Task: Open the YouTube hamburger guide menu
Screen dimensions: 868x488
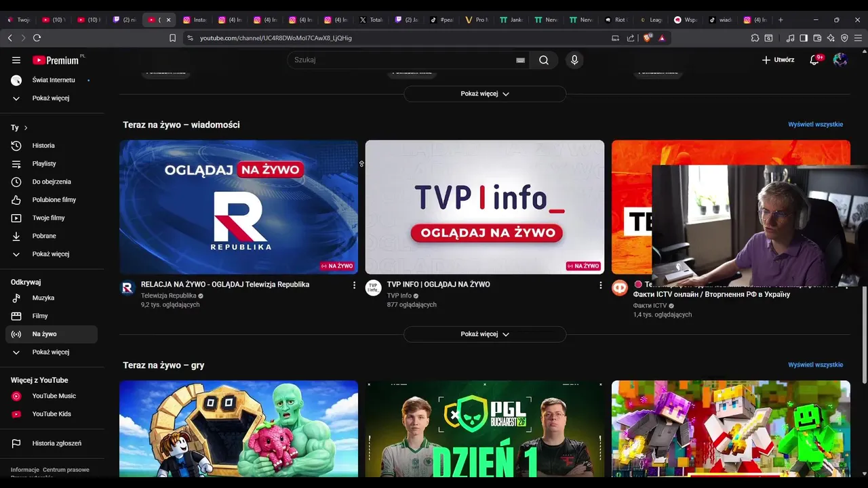Action: [16, 60]
